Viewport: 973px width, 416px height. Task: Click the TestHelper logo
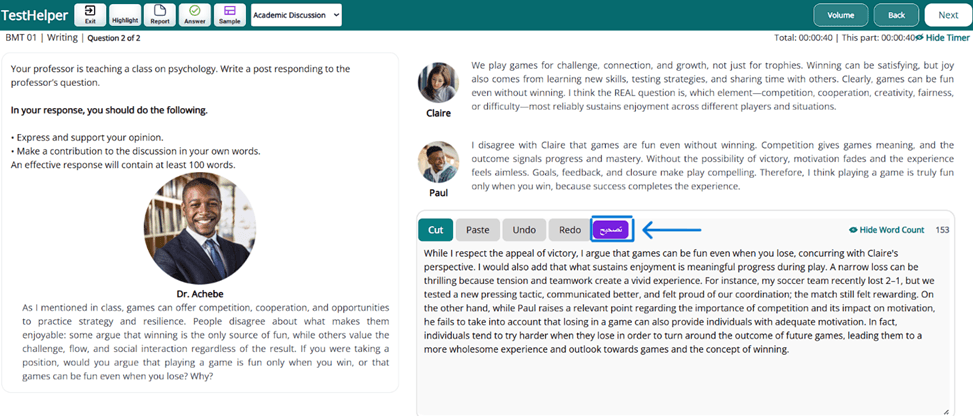pyautogui.click(x=35, y=15)
